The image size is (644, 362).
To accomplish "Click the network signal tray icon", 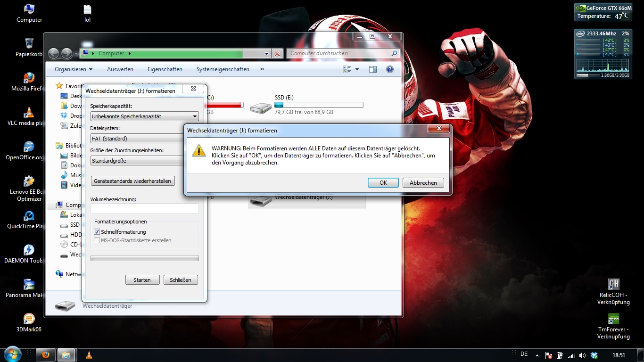I will (571, 355).
